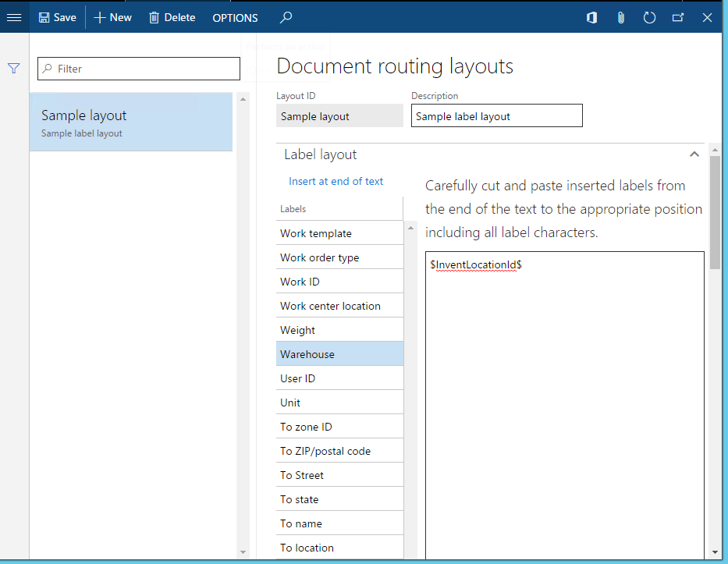Viewport: 728px width, 564px height.
Task: Select Work order type label
Action: (x=339, y=257)
